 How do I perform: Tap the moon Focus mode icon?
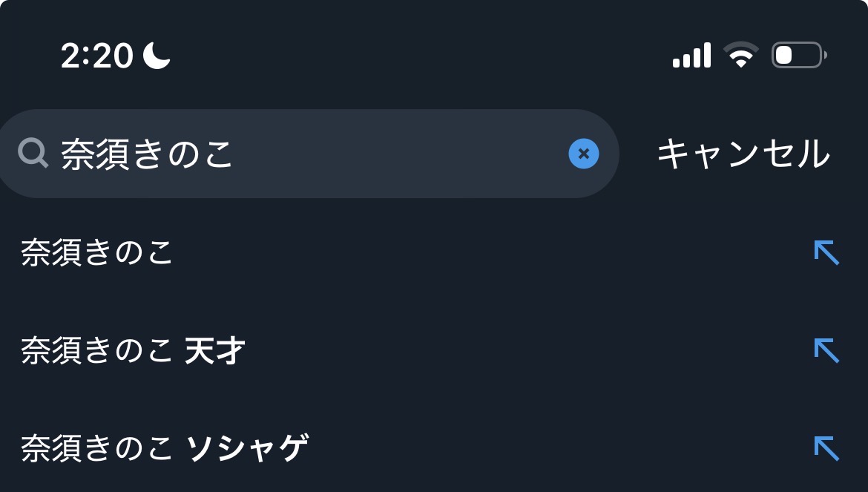[x=157, y=56]
